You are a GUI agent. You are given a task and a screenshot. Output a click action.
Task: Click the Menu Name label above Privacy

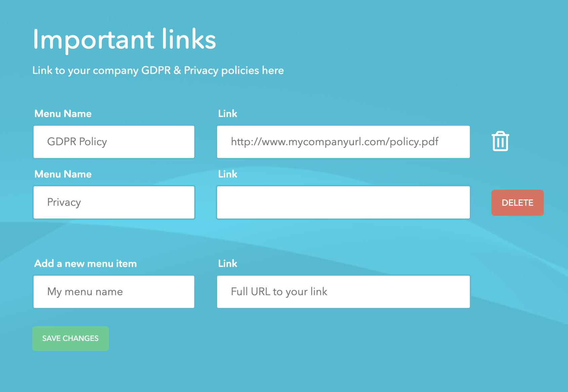63,174
